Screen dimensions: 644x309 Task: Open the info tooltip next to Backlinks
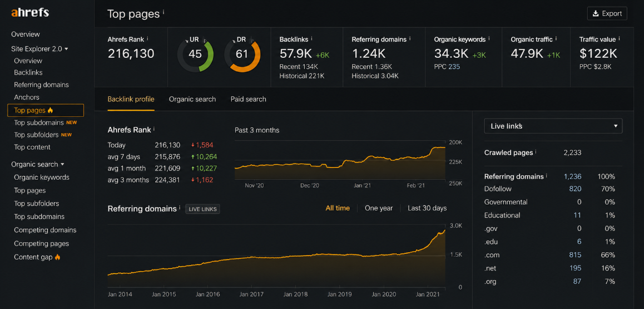coord(312,38)
